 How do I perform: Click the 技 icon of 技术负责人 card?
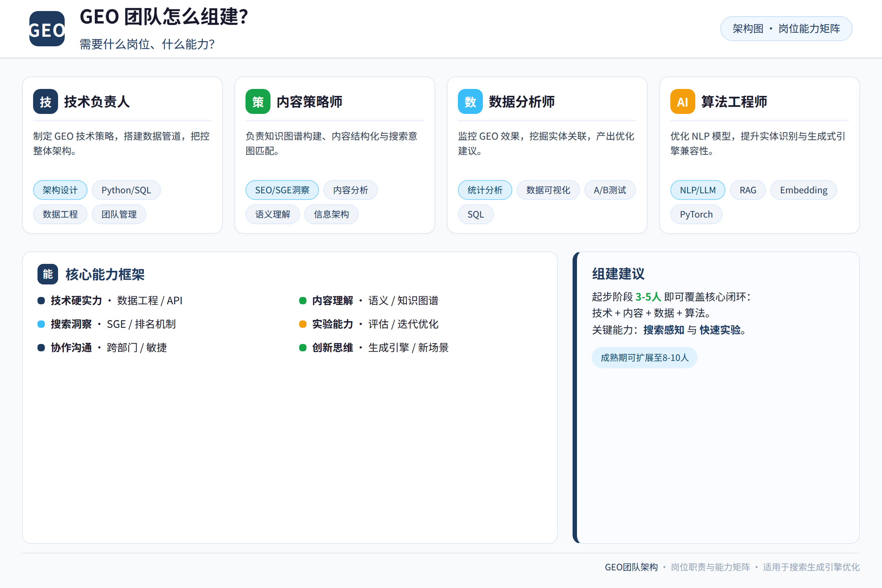45,101
